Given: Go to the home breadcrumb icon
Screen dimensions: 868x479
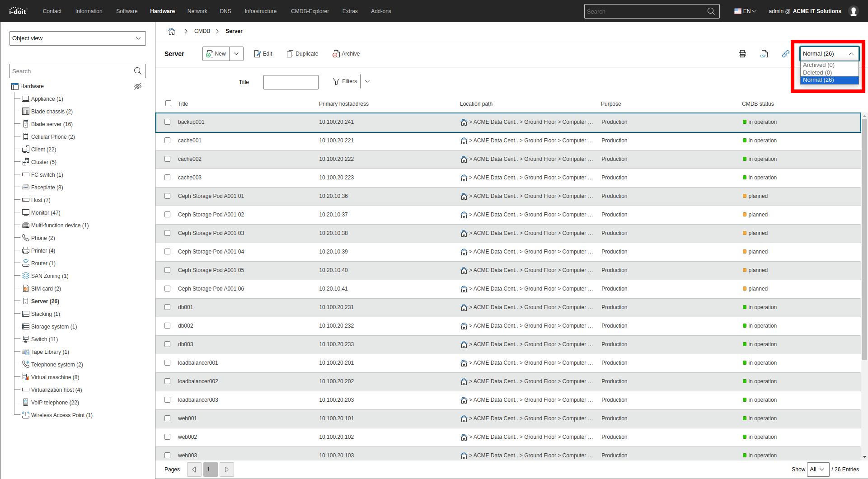Looking at the screenshot, I should point(172,31).
